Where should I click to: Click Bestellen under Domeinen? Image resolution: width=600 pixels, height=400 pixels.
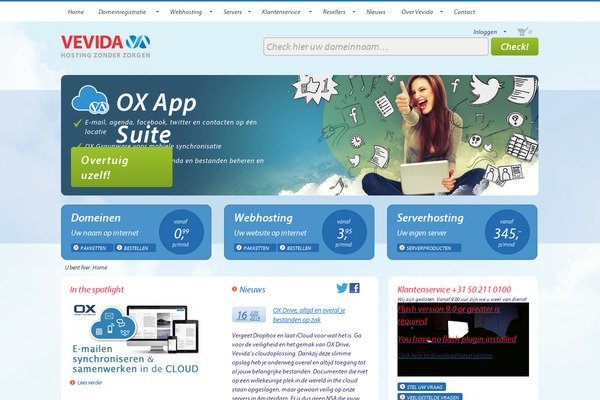pyautogui.click(x=135, y=248)
